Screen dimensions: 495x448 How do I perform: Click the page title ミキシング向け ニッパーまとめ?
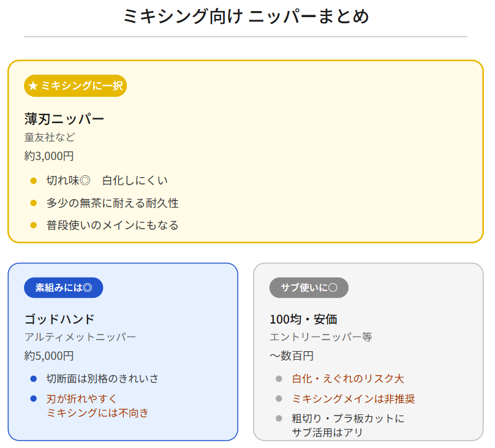click(246, 16)
